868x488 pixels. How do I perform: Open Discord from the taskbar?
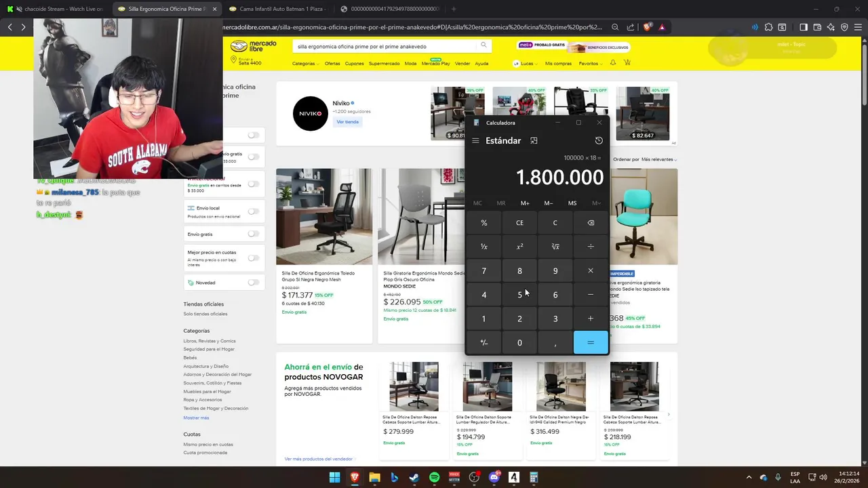point(494,478)
